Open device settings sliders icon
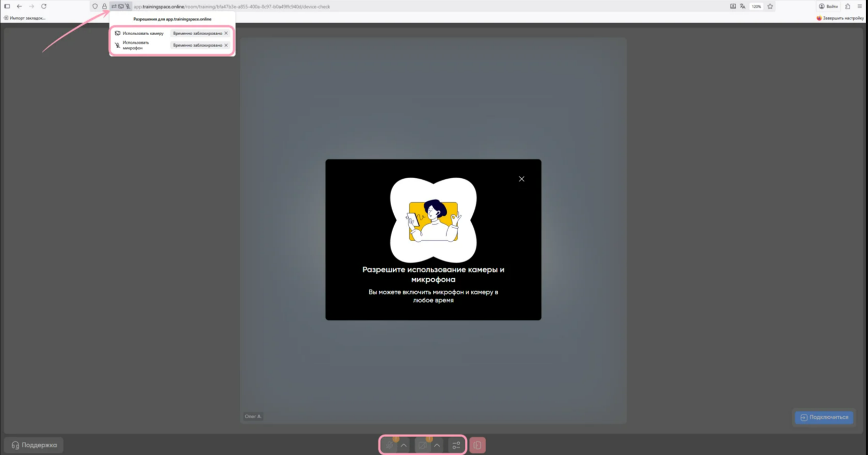 coord(456,445)
